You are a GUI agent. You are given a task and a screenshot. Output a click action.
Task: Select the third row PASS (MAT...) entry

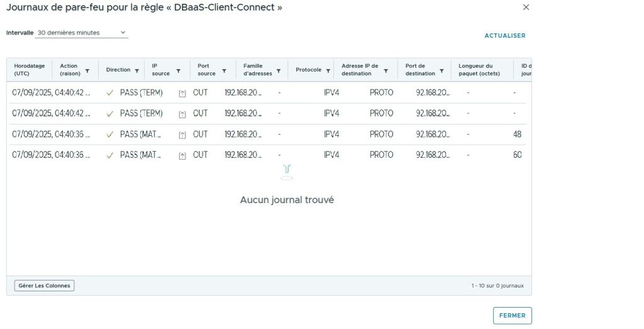coord(141,135)
